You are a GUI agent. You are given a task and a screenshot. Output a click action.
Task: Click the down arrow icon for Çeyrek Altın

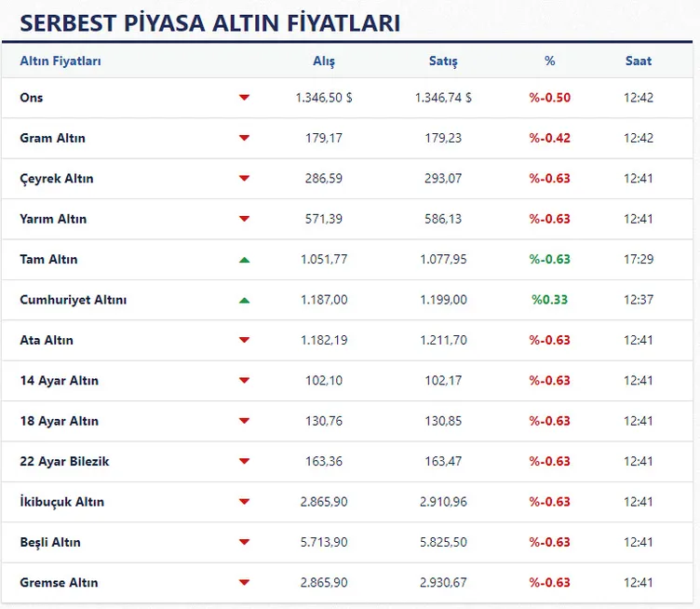pos(245,179)
